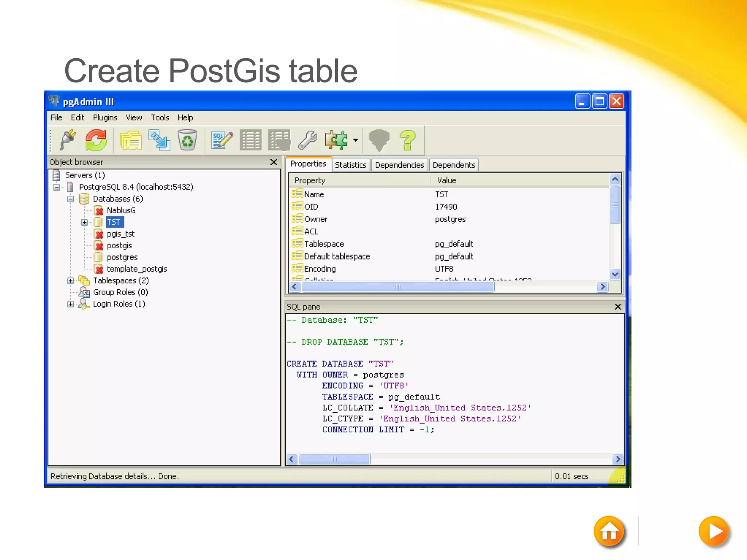
Task: View data grid icon in toolbar
Action: coord(251,140)
